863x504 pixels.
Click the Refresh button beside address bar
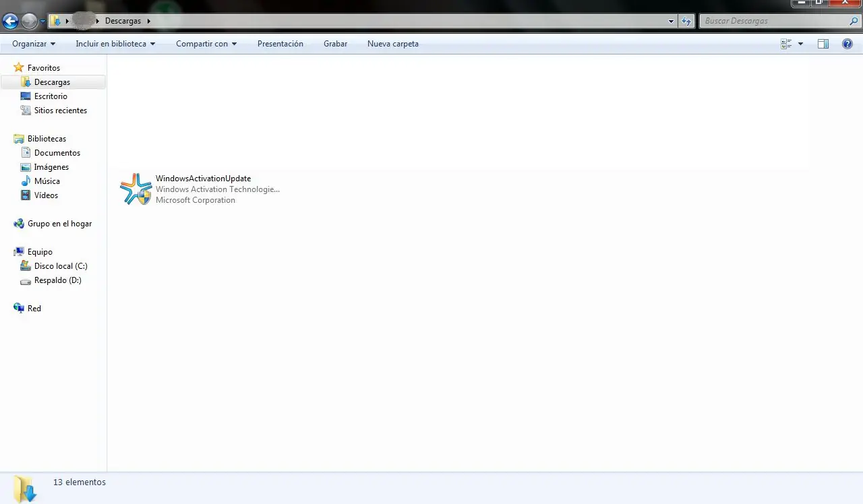click(x=686, y=22)
